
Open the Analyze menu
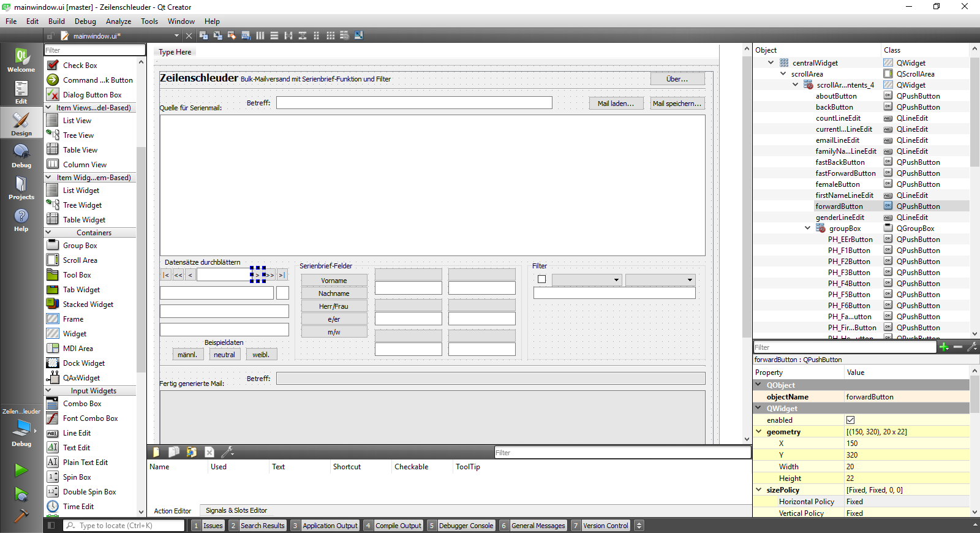point(118,21)
